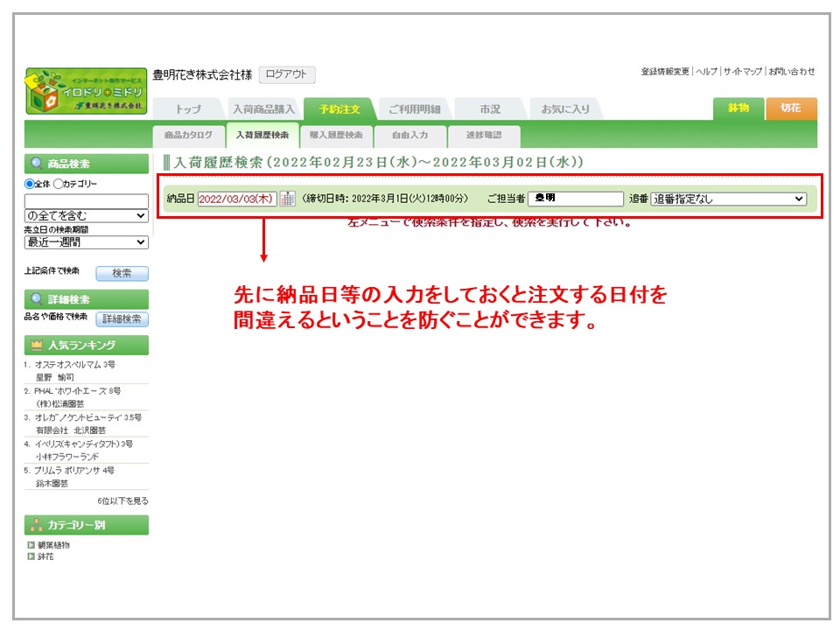Click the イロドリミドリ site logo
Screen dimensions: 840x630
click(x=85, y=91)
